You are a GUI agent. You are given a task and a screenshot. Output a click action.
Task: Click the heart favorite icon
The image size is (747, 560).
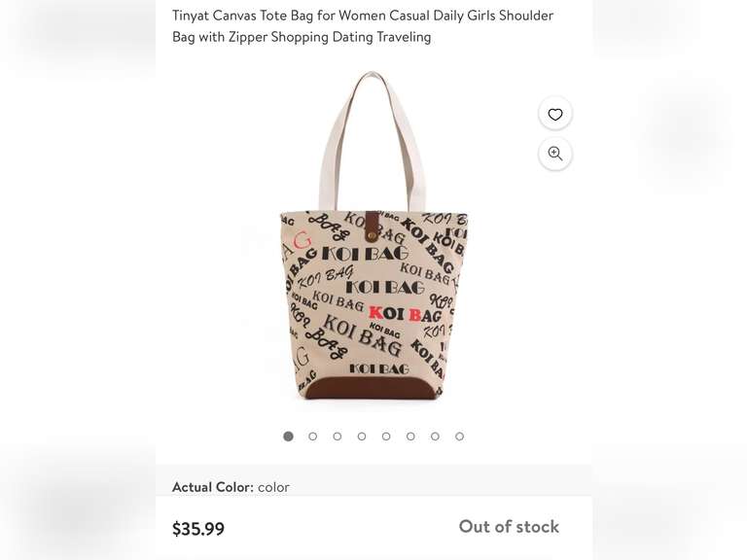[555, 115]
